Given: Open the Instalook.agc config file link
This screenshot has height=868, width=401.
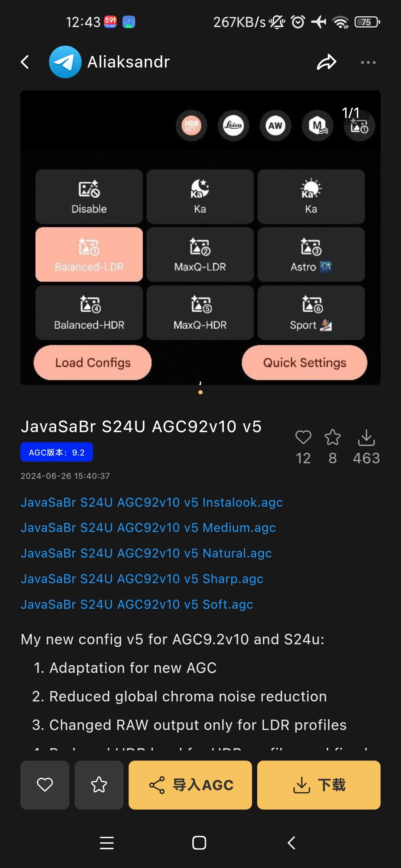Looking at the screenshot, I should click(x=152, y=502).
